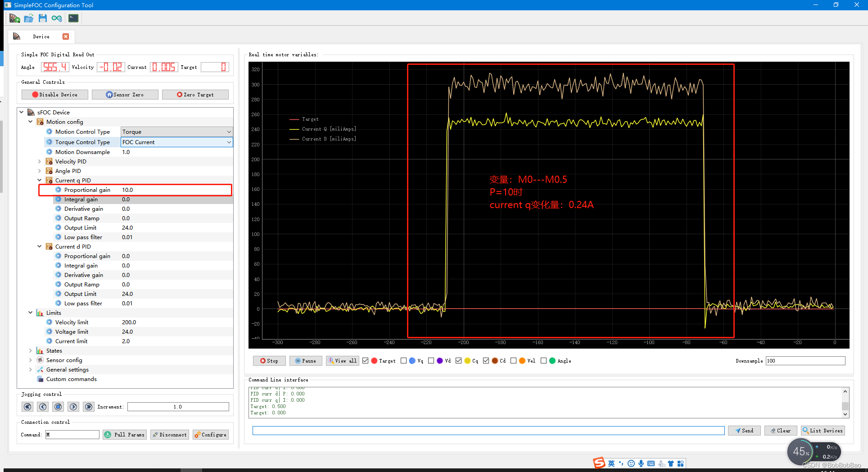Viewport: 868px width, 472px height.
Task: Click the smiley face icon in IME bar
Action: click(631, 463)
